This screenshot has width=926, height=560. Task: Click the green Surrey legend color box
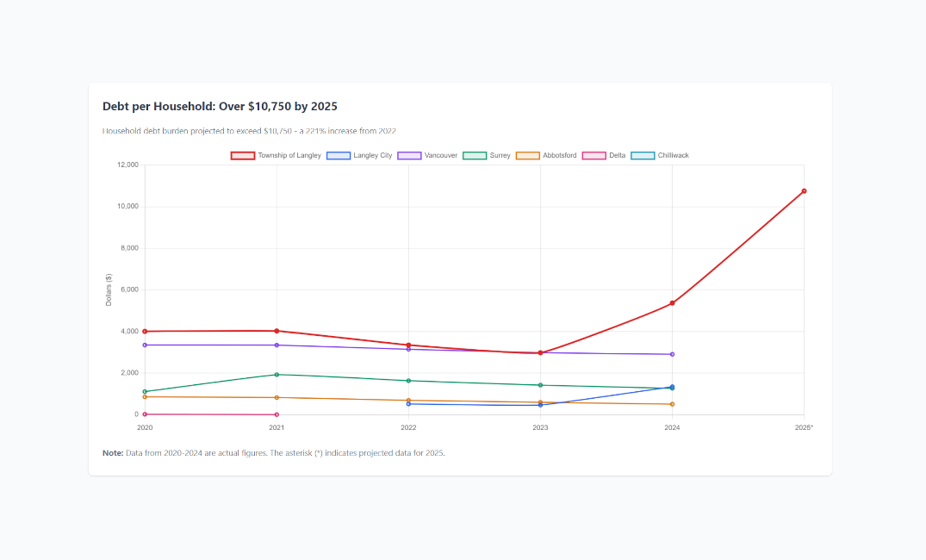coord(475,156)
